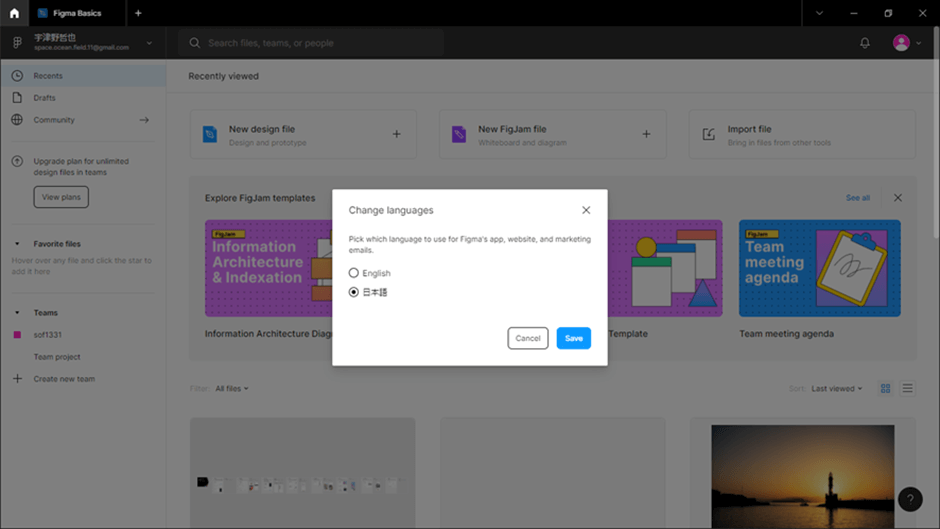Click the Drafts file icon
The height and width of the screenshot is (529, 940).
17,97
